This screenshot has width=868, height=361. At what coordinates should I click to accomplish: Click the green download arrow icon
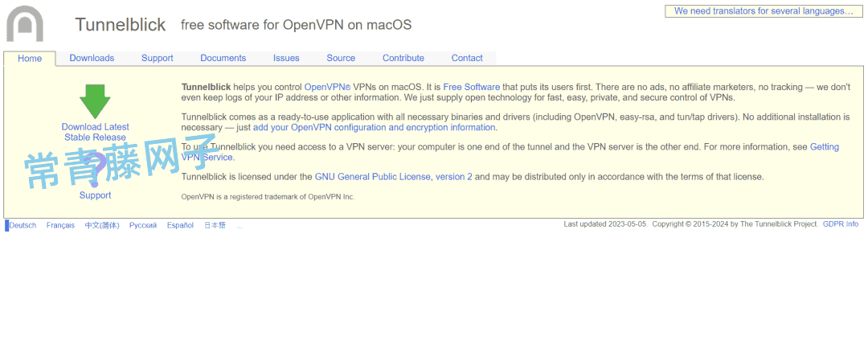95,101
